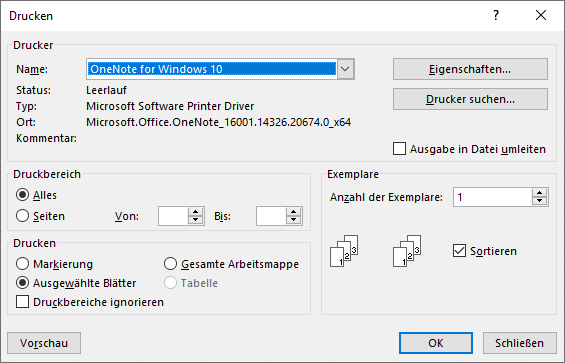Viewport: 565px width, 363px height.
Task: Click the Kommentar label
Action: [x=46, y=138]
